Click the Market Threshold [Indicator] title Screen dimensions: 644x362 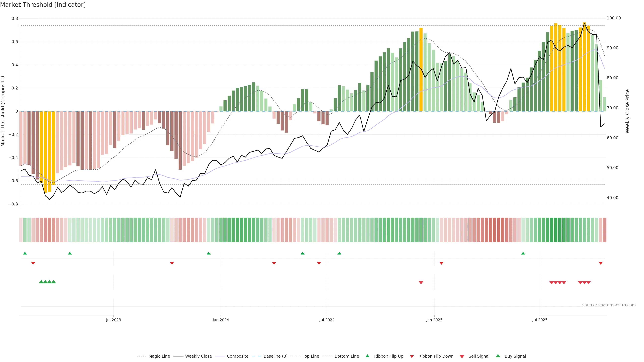(43, 5)
